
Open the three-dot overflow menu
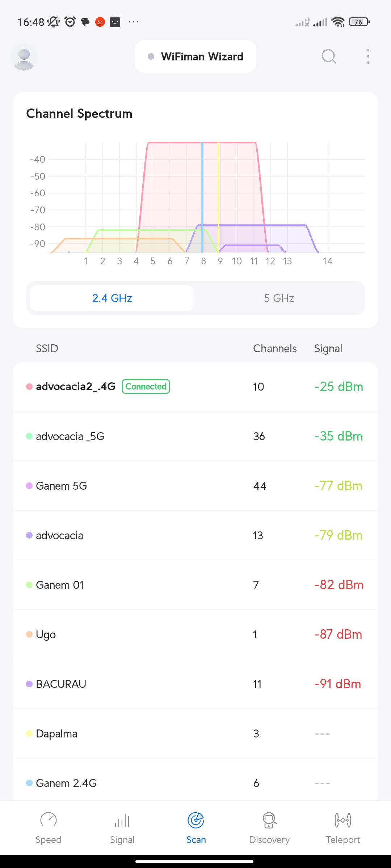coord(368,57)
